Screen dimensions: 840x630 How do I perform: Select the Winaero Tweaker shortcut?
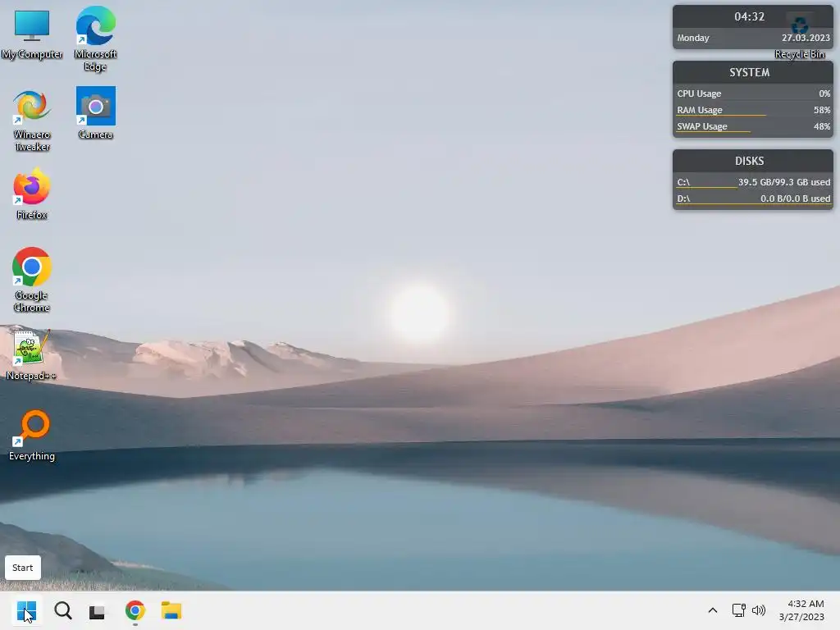(32, 120)
